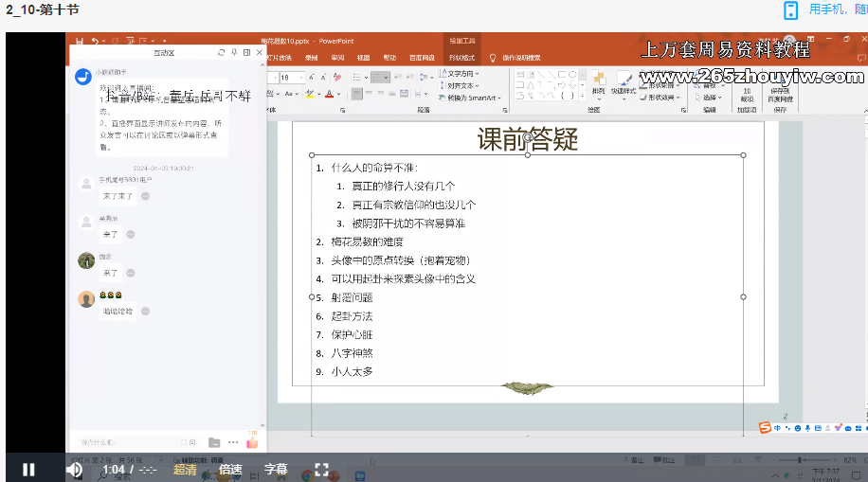Image resolution: width=868 pixels, height=482 pixels.
Task: Mute the video player volume
Action: tap(74, 470)
